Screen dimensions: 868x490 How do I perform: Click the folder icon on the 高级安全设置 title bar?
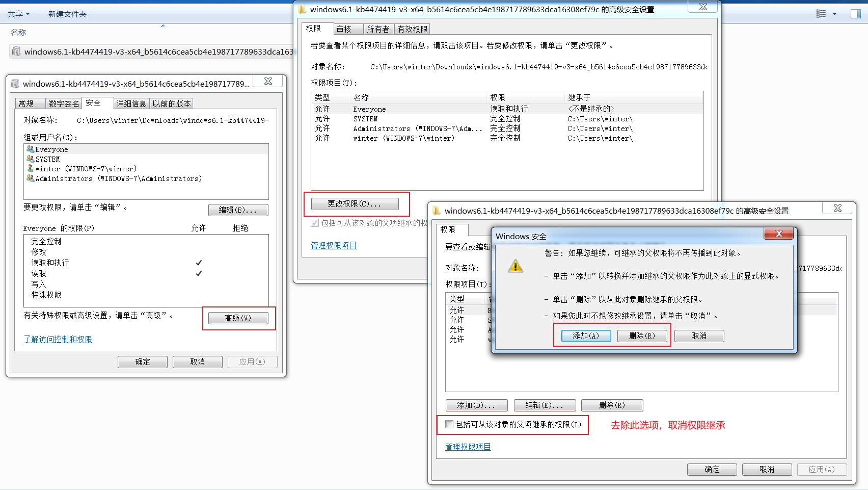coord(303,9)
